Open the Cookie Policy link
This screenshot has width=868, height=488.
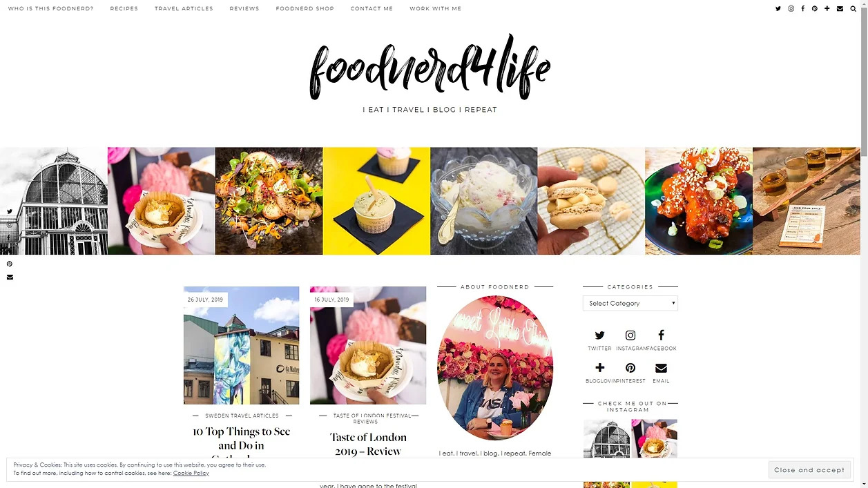click(191, 474)
